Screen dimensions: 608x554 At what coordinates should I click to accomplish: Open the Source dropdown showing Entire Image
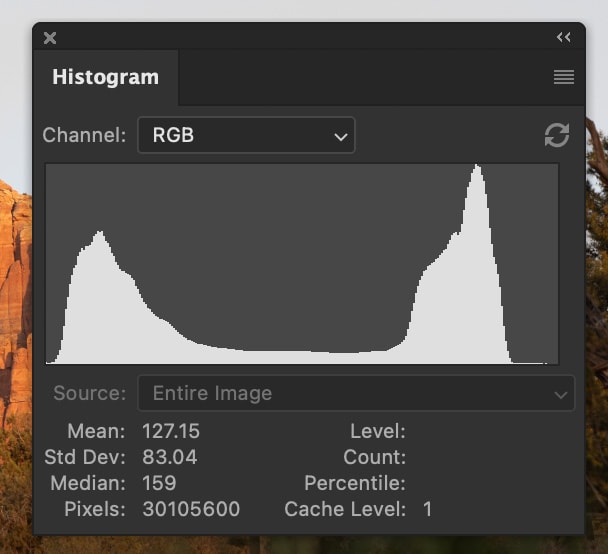click(355, 393)
